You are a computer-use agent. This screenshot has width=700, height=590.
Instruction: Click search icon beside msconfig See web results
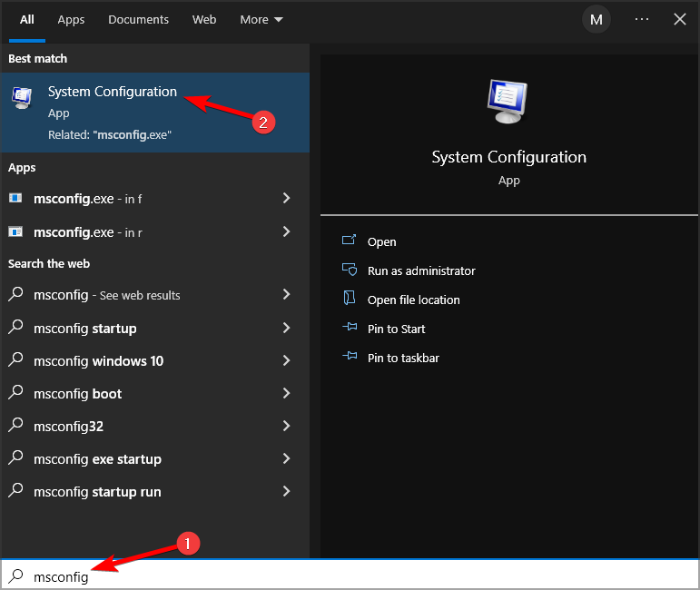[x=15, y=294]
